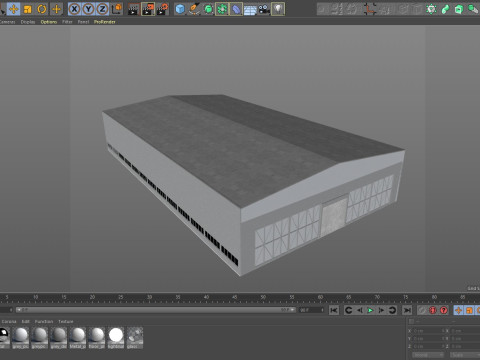Step to next frame
The height and width of the screenshot is (360, 480).
tap(381, 310)
